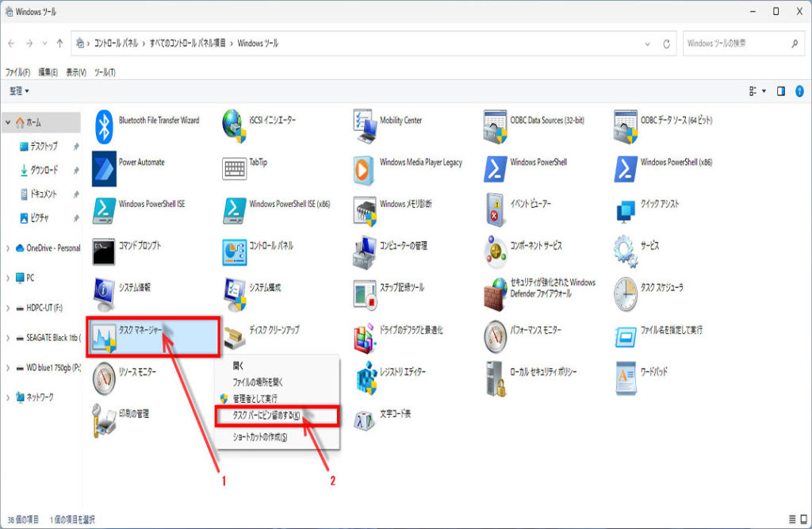This screenshot has width=812, height=529.
Task: Select the イベント ビューアー icon
Action: click(495, 209)
